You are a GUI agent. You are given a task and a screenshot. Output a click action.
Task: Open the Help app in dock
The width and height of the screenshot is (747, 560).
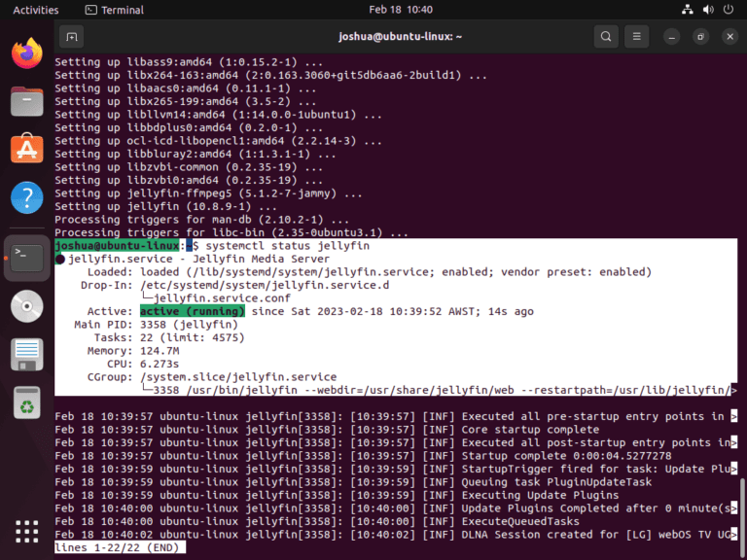click(27, 197)
